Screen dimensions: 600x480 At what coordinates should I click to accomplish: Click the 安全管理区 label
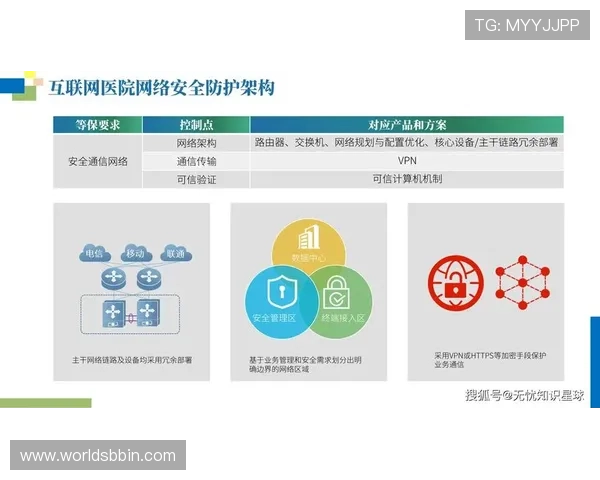click(274, 318)
